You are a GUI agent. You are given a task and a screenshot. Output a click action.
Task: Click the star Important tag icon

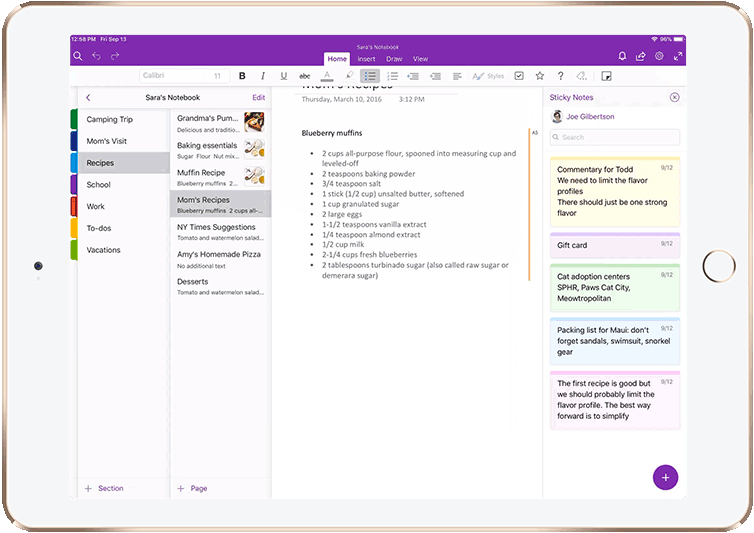pos(540,76)
